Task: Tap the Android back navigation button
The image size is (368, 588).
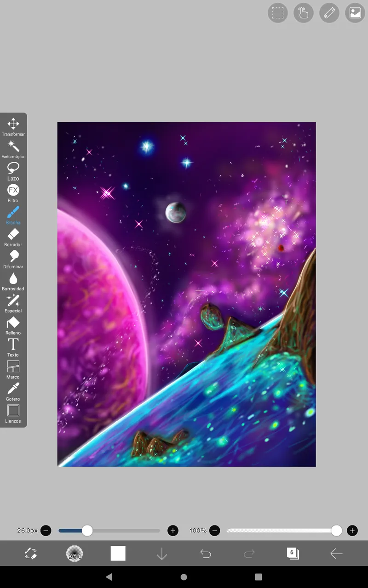Action: coord(109,577)
